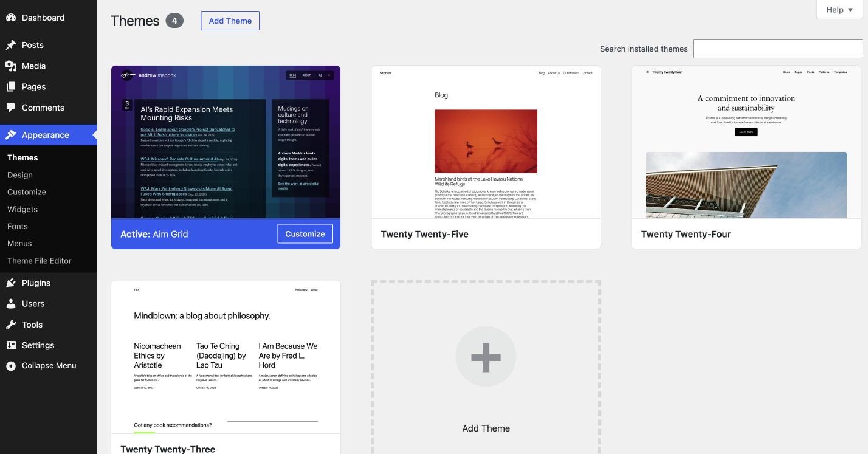The image size is (868, 454).
Task: Click the Add Theme label in dashed box
Action: tap(486, 428)
